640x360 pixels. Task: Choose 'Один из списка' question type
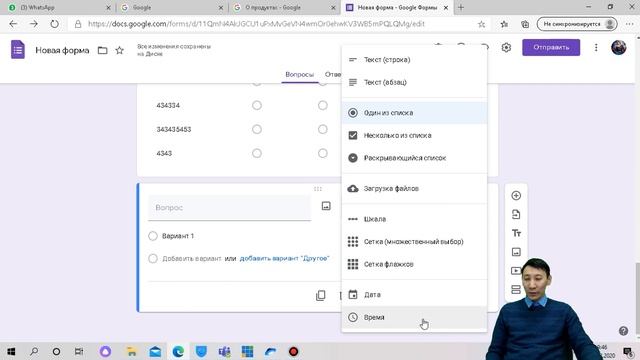[414, 113]
